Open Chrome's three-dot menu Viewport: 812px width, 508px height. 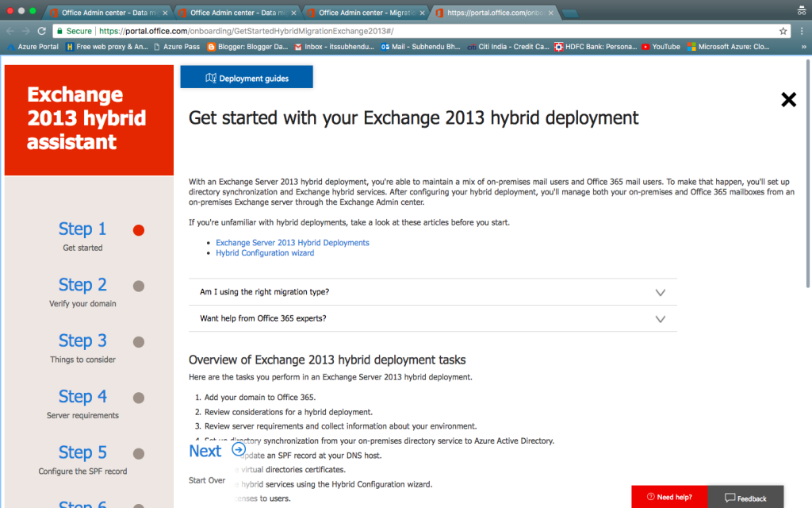[x=802, y=31]
